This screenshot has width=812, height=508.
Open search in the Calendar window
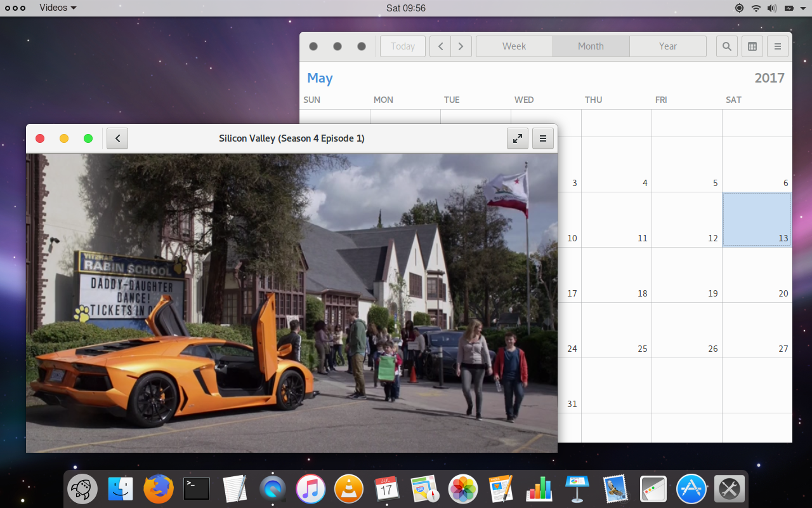[x=727, y=46]
